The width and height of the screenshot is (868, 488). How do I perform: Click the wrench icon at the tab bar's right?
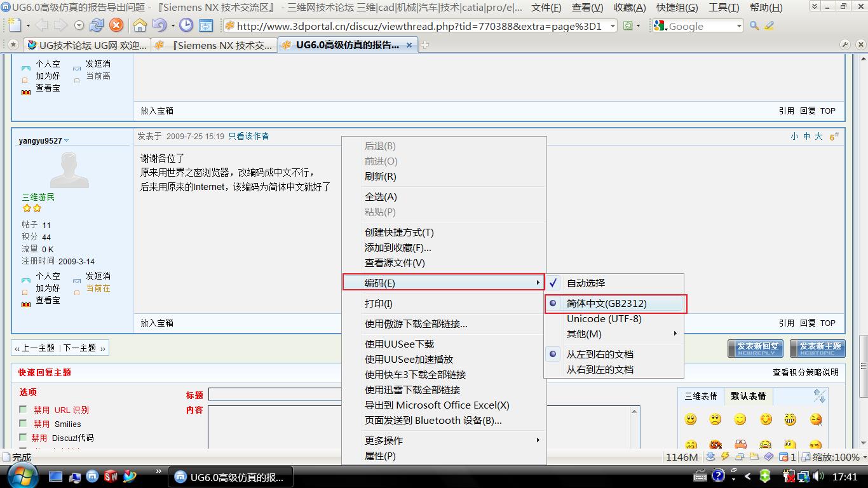click(845, 44)
